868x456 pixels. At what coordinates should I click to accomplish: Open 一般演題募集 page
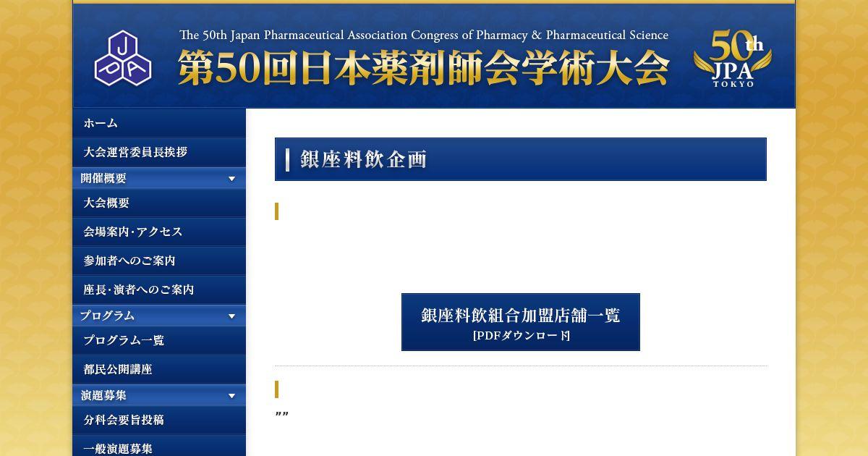(x=159, y=446)
